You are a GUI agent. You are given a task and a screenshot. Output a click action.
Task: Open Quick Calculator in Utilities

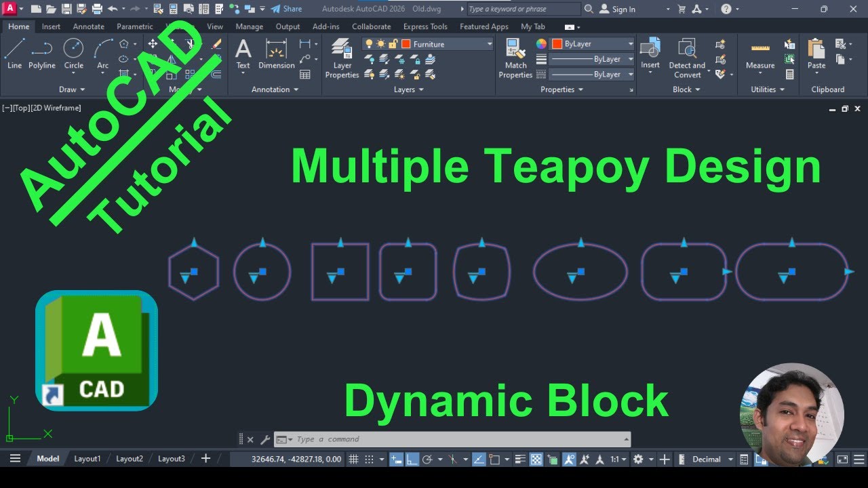pos(790,75)
